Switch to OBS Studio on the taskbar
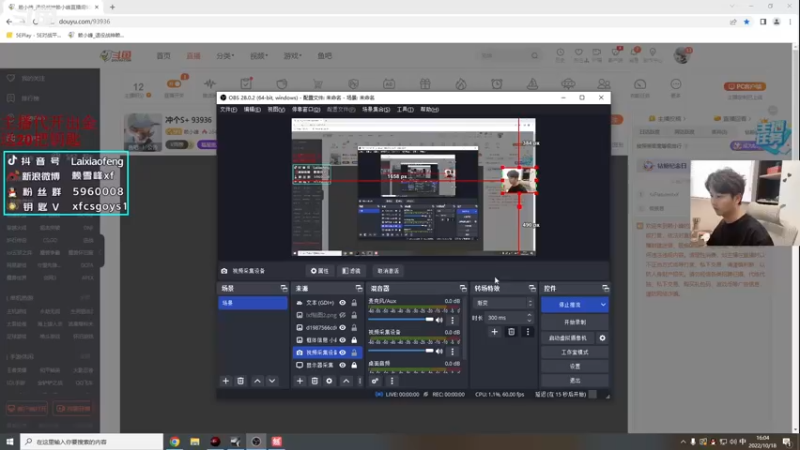The width and height of the screenshot is (800, 450). pyautogui.click(x=256, y=441)
